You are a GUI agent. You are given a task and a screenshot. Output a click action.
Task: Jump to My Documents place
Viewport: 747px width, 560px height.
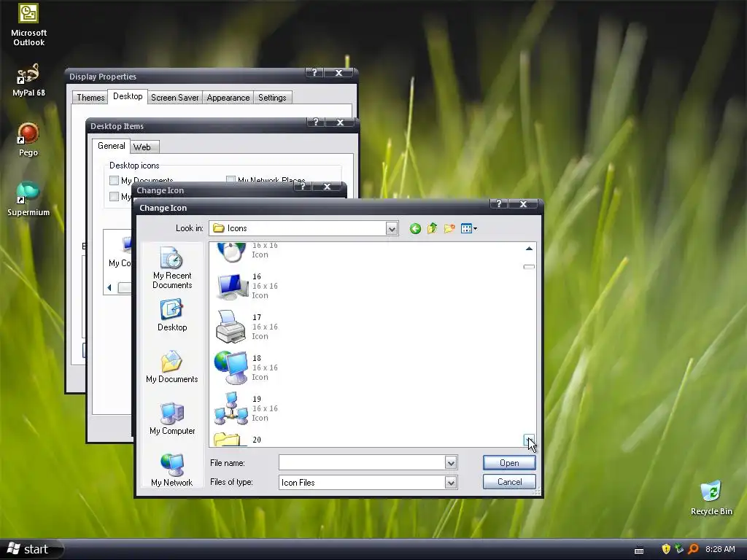(x=172, y=367)
